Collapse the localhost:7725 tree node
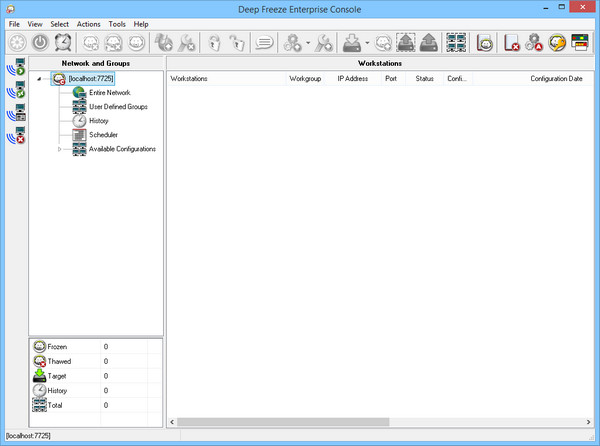 [39, 79]
